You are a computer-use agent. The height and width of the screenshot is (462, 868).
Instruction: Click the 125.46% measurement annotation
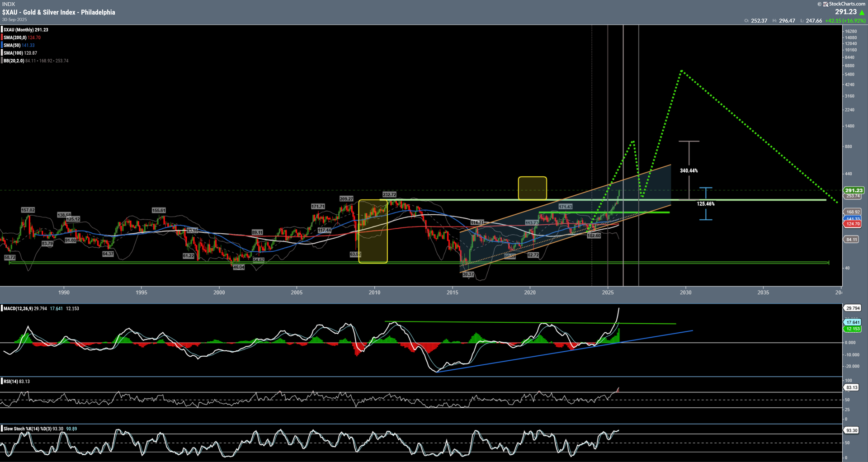[705, 204]
